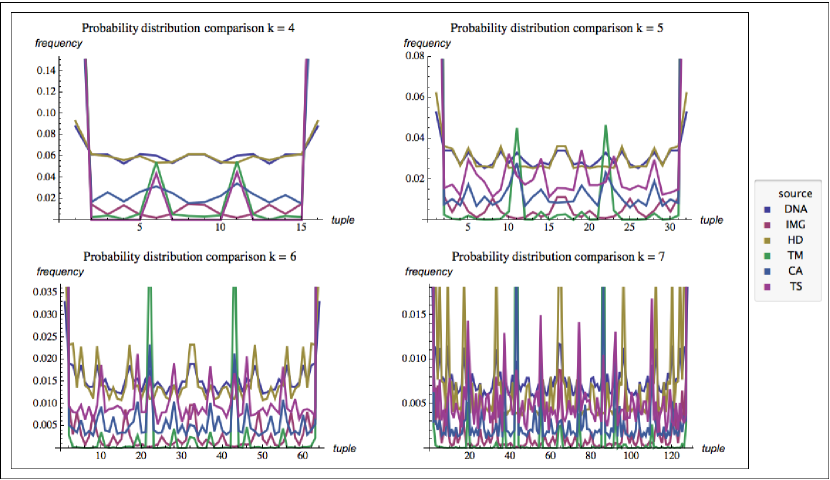Click the TM green swatch in legend
This screenshot has height=480, width=830.
pos(768,256)
